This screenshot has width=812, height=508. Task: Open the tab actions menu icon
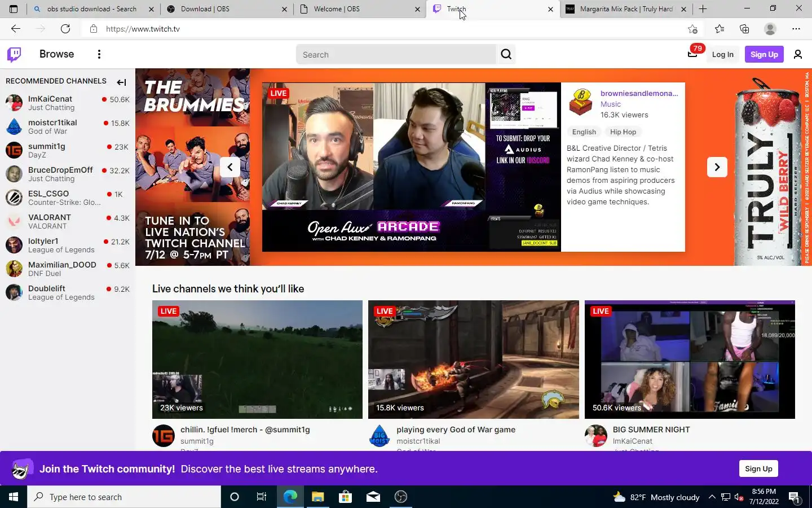14,9
